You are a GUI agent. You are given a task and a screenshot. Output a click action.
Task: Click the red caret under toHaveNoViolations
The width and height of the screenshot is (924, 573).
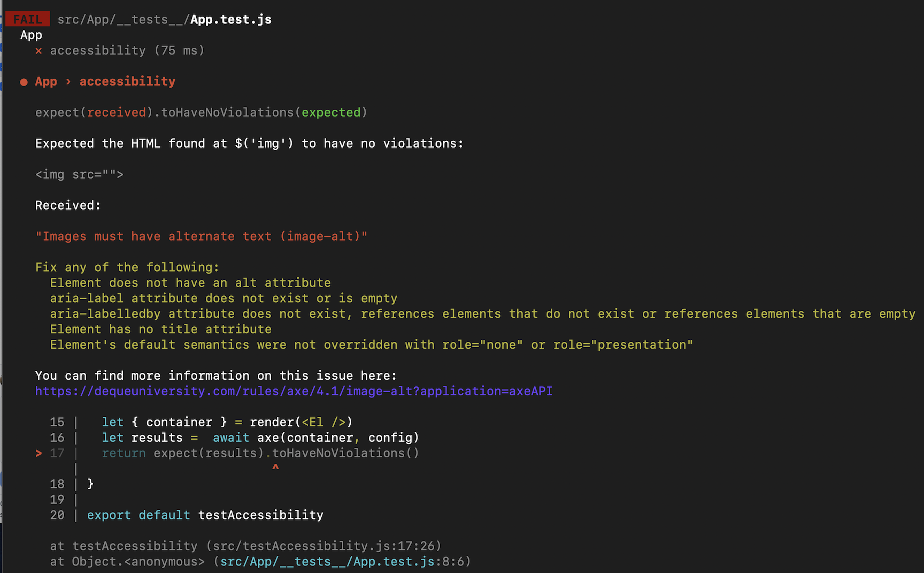(x=275, y=468)
